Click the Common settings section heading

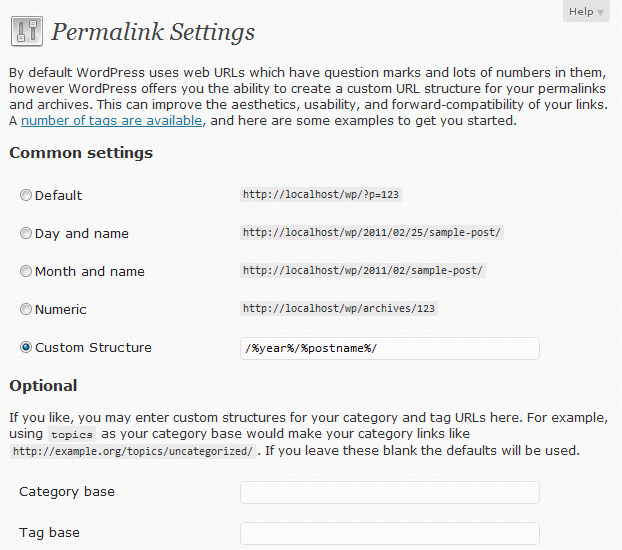click(81, 153)
